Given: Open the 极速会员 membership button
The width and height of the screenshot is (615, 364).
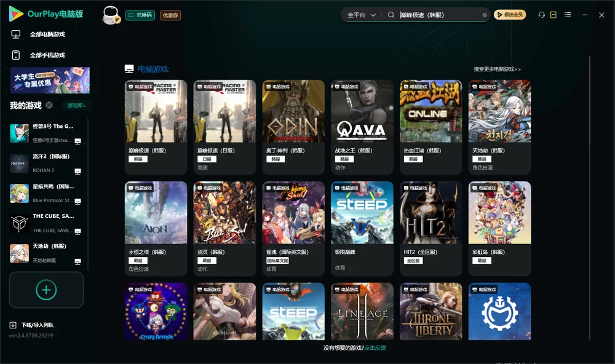Looking at the screenshot, I should [x=509, y=15].
